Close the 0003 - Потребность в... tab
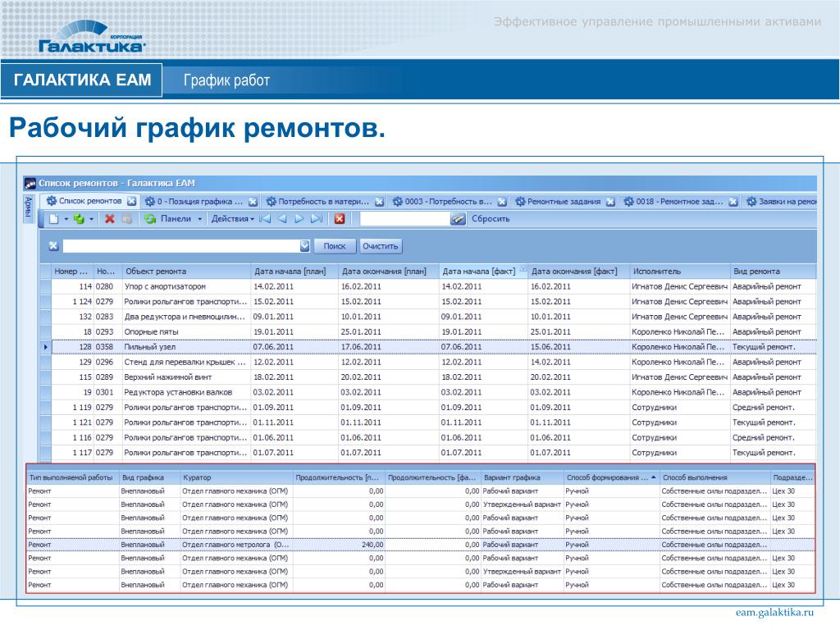 click(502, 202)
